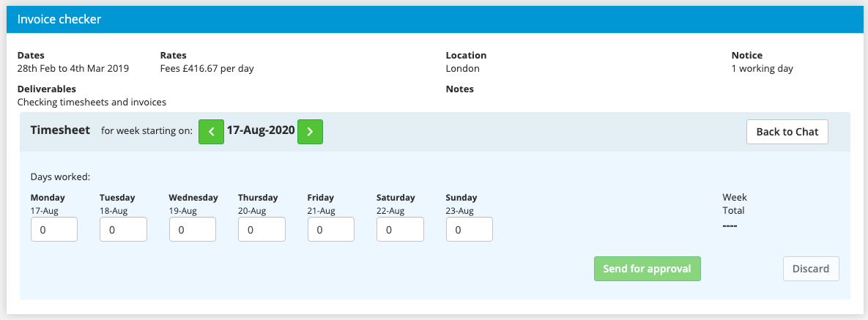The image size is (868, 320).
Task: Discard the timesheet
Action: pos(811,269)
